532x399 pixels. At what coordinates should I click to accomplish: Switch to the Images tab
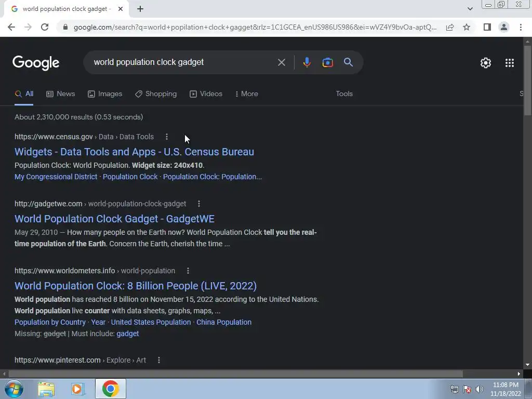[105, 94]
